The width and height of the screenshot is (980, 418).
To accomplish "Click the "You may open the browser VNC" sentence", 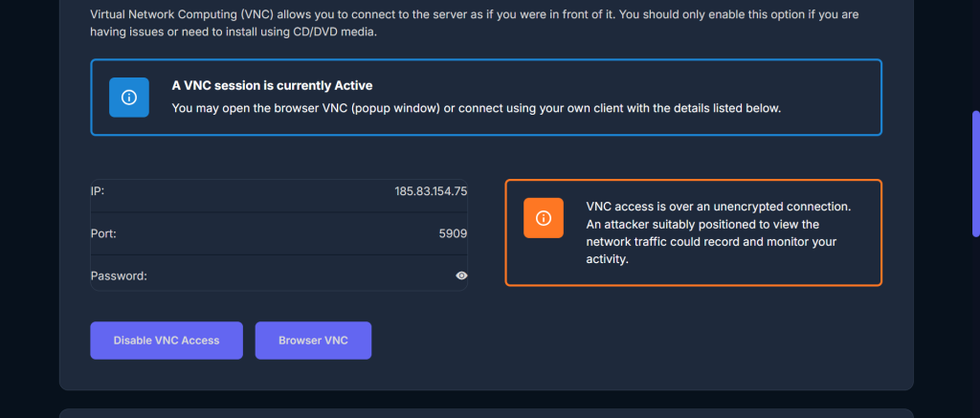I will pos(476,108).
